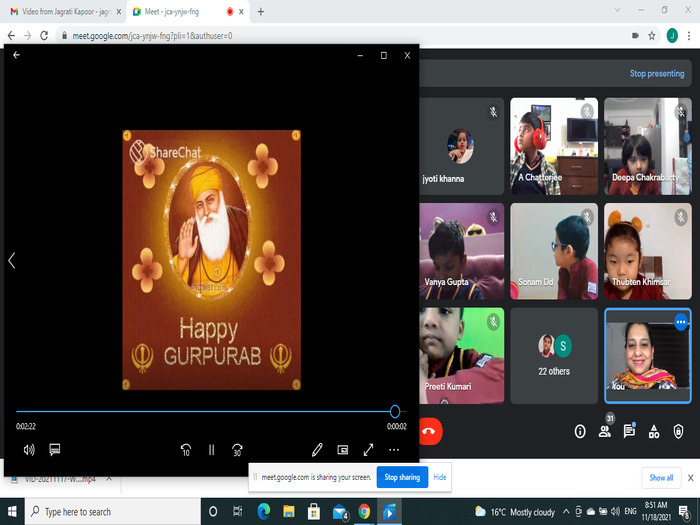Click the Chrome address bar URL

pos(152,36)
